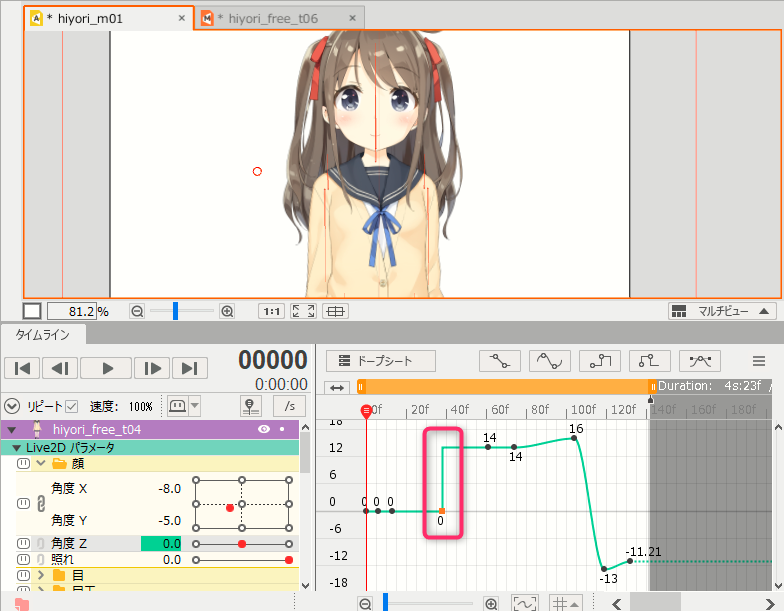Step to the next frame

(x=151, y=368)
